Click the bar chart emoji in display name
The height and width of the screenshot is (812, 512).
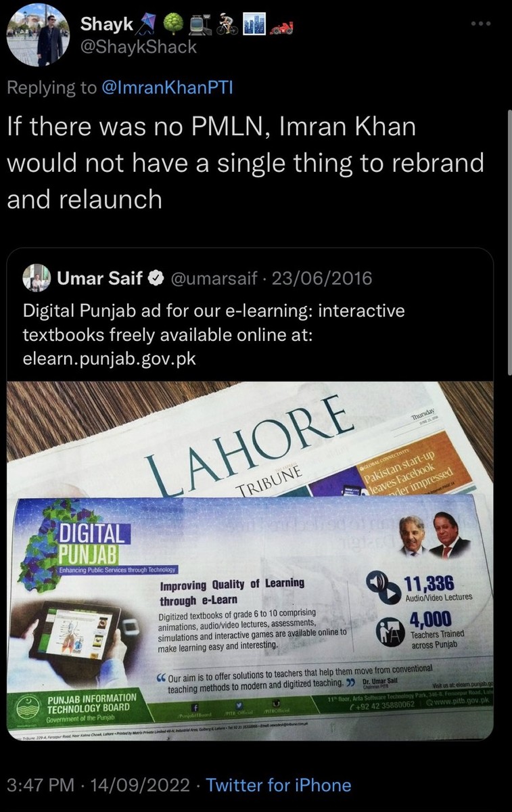[254, 24]
